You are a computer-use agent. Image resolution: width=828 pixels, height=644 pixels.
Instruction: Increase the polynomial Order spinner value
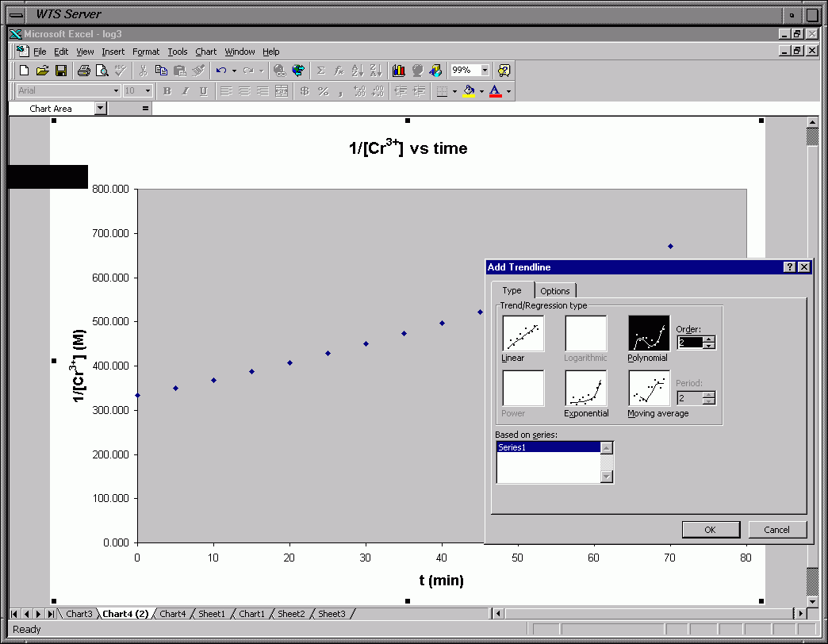click(x=709, y=339)
